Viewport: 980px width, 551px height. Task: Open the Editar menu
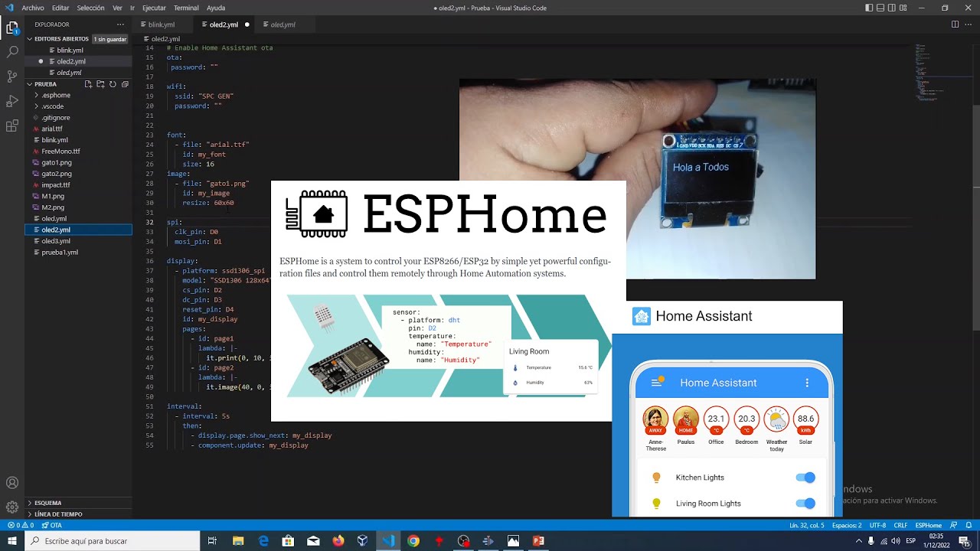coord(60,8)
